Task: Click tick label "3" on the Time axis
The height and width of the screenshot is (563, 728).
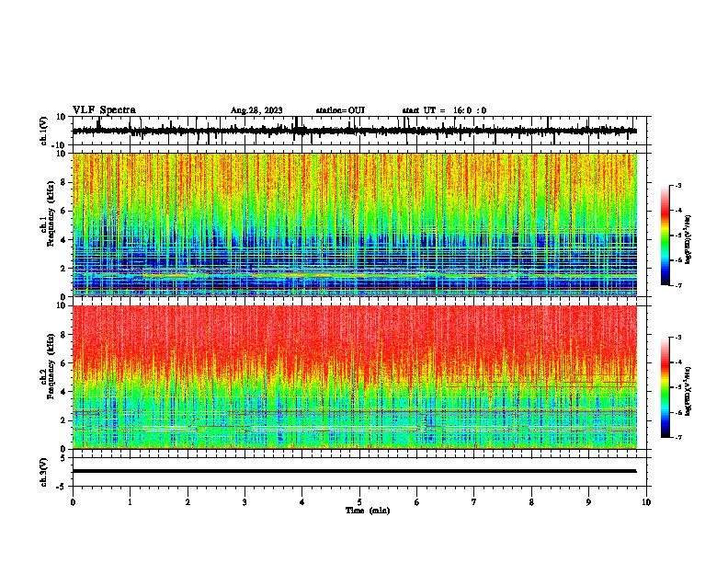Action: point(245,502)
